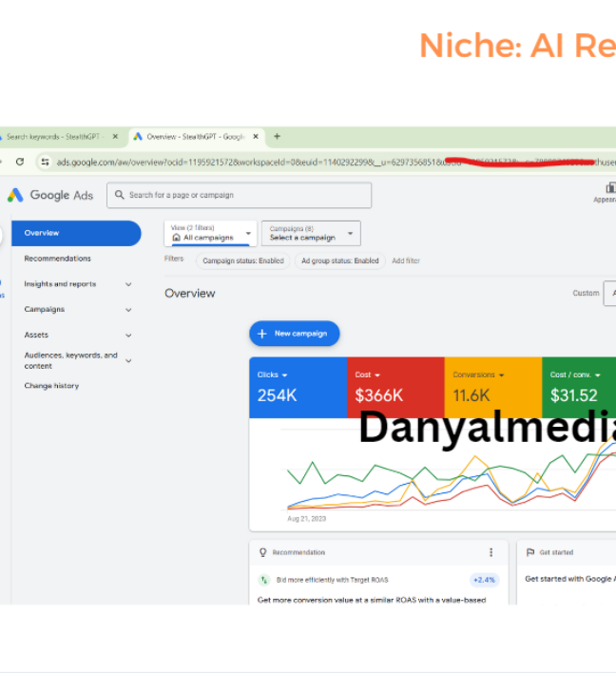Open the Clicks metric dropdown
Image resolution: width=616 pixels, height=673 pixels.
coord(272,375)
